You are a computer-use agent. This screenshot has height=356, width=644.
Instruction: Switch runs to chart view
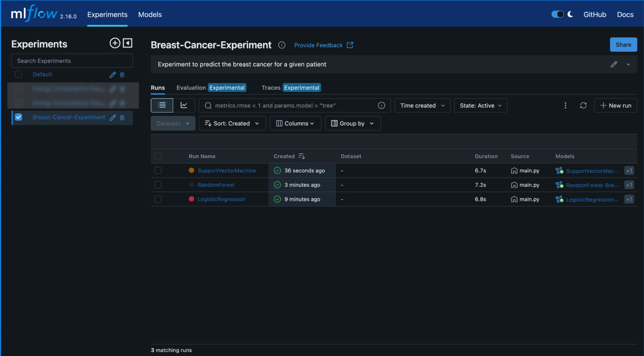pyautogui.click(x=184, y=105)
